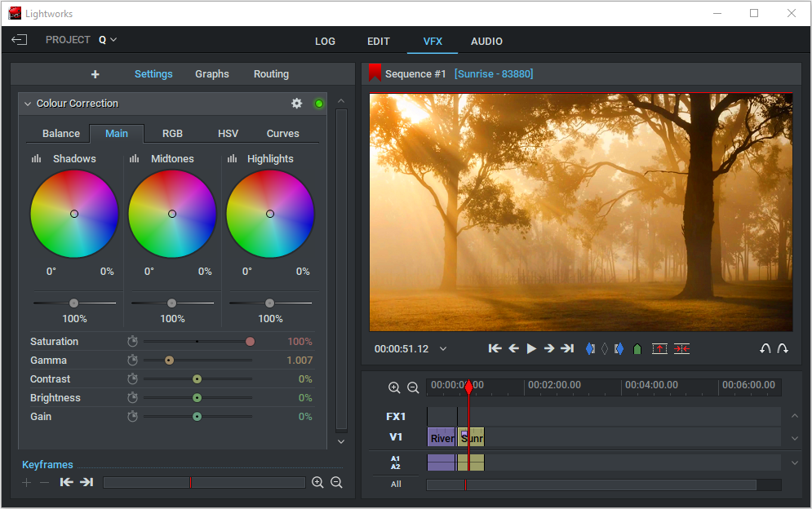Mark in point with blue marker
This screenshot has height=509, width=812.
590,349
